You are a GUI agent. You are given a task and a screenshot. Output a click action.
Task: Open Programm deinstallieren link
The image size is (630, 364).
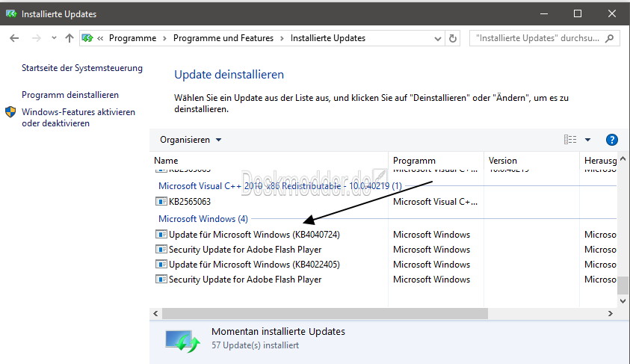(x=70, y=95)
